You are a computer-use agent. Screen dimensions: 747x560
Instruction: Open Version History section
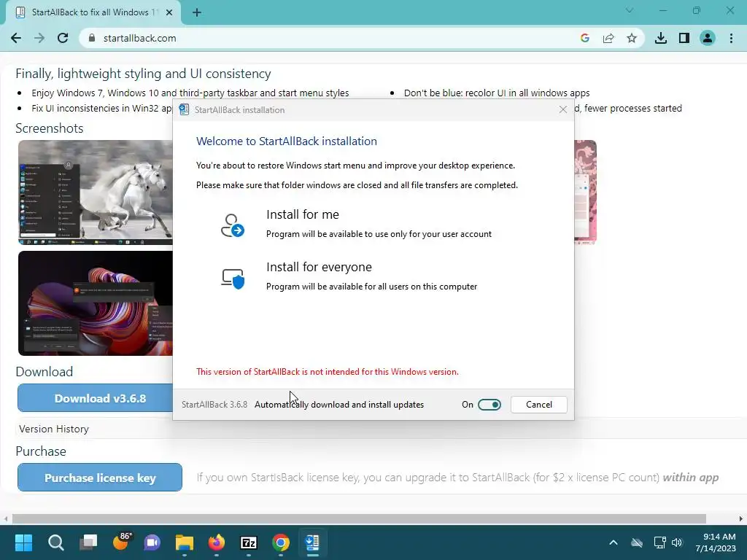(x=54, y=429)
